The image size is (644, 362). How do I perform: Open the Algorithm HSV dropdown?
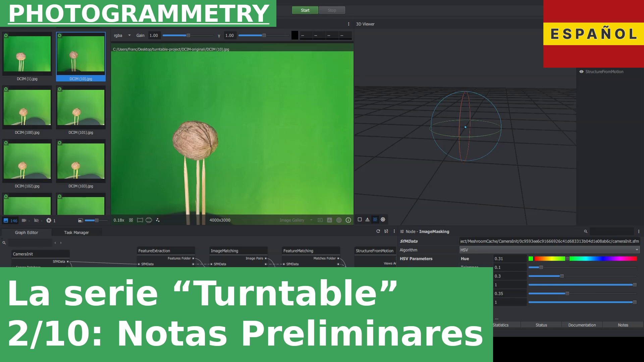pos(549,250)
